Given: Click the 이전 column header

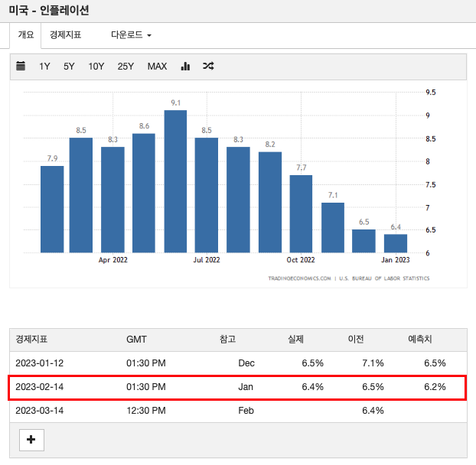Looking at the screenshot, I should point(356,339).
